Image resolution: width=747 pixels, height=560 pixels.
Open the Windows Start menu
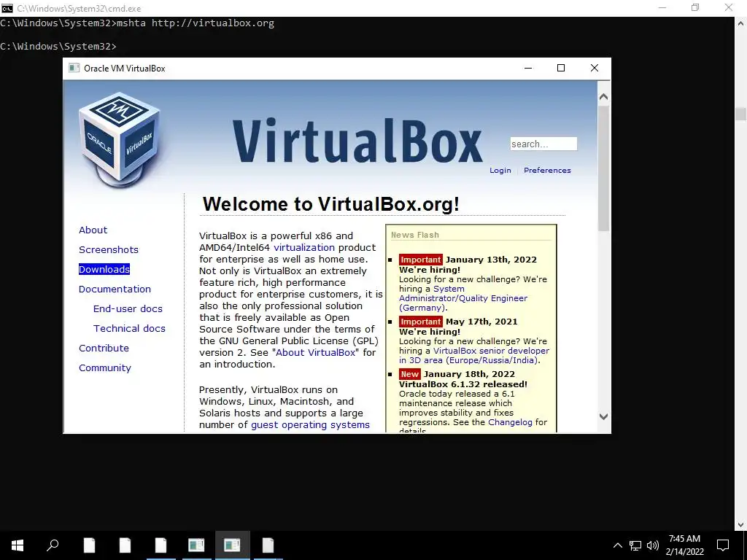click(x=18, y=545)
